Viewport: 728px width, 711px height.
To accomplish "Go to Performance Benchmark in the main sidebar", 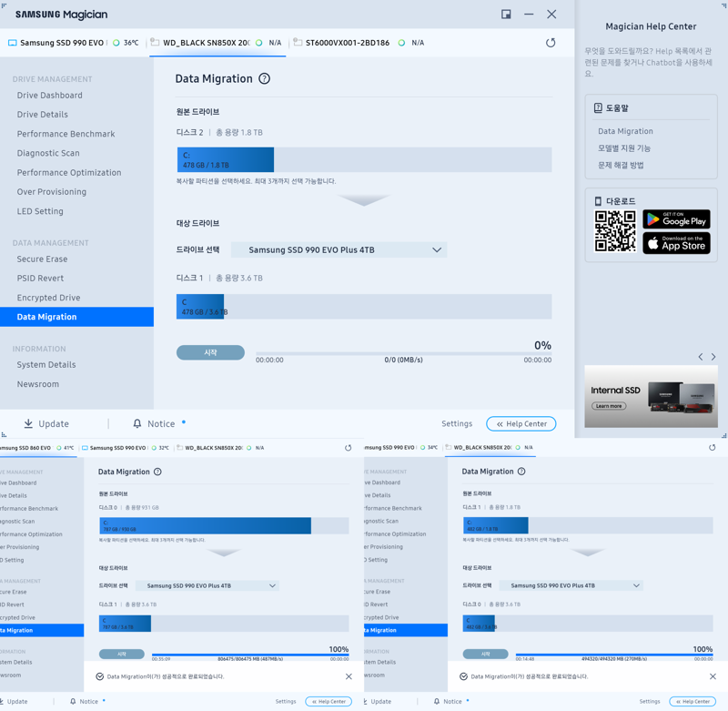I will [66, 134].
